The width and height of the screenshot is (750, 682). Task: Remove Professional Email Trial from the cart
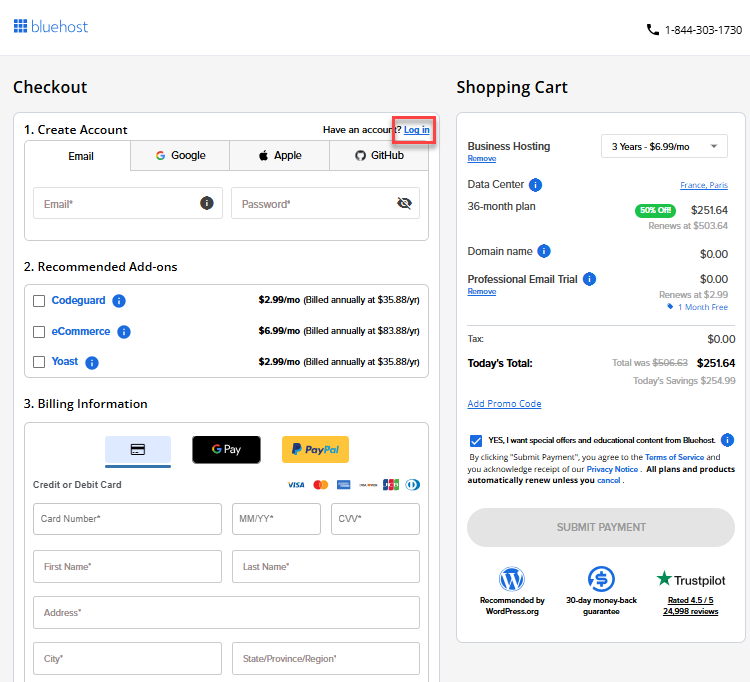[x=482, y=291]
